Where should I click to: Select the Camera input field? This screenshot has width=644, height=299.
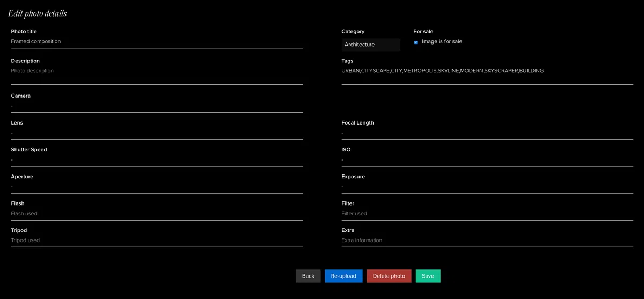(157, 106)
